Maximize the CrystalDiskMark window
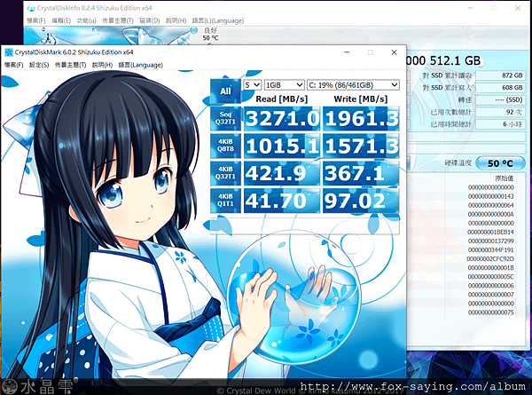The height and width of the screenshot is (395, 532). (371, 52)
